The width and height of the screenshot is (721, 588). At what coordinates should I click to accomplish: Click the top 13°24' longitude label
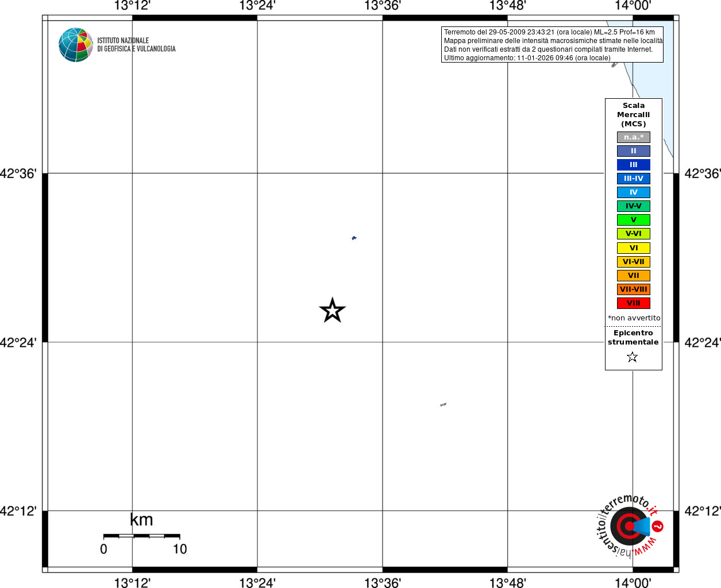click(257, 6)
